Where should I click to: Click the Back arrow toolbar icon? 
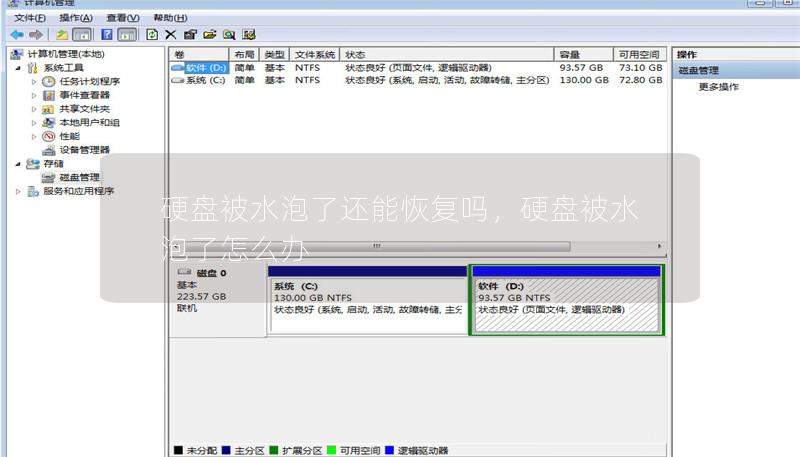pos(17,35)
